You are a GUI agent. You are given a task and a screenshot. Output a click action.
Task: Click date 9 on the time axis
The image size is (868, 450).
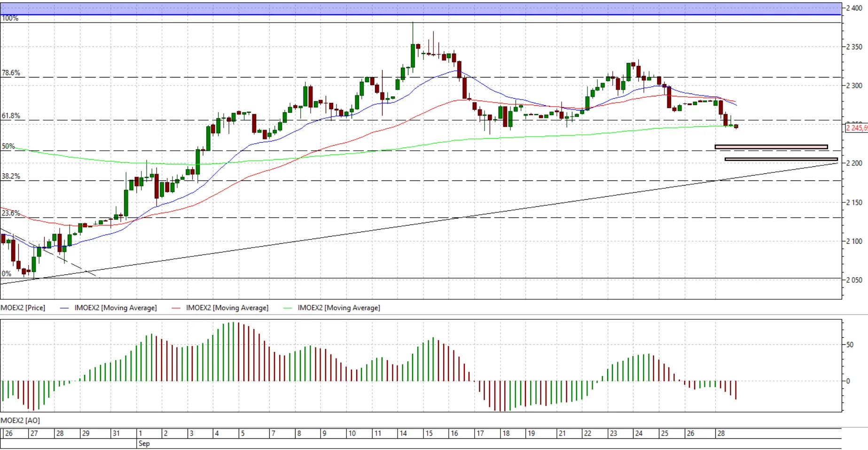pos(324,434)
